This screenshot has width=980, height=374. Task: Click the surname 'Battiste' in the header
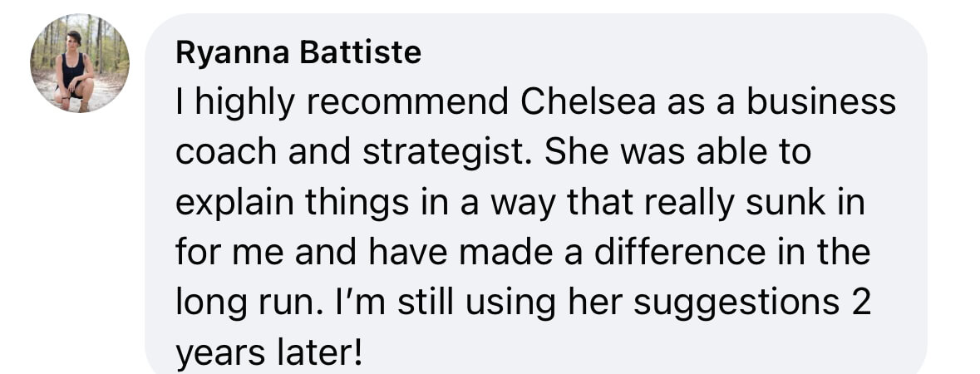(x=361, y=52)
